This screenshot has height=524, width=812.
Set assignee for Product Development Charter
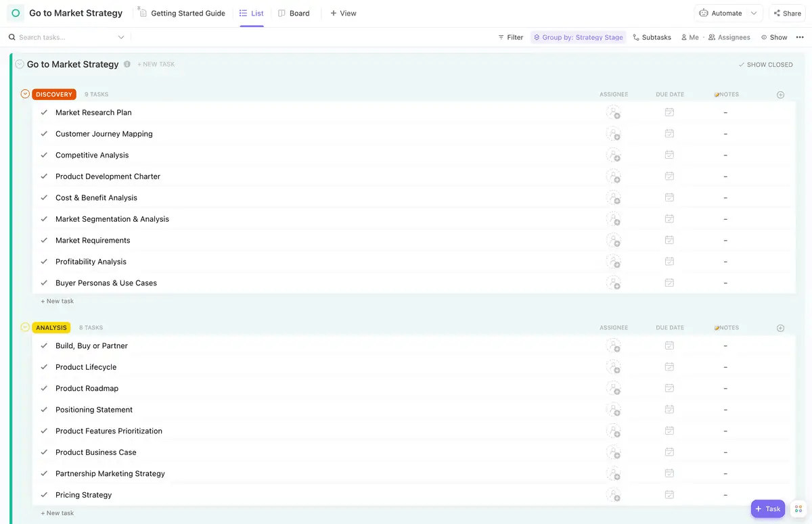pyautogui.click(x=614, y=176)
